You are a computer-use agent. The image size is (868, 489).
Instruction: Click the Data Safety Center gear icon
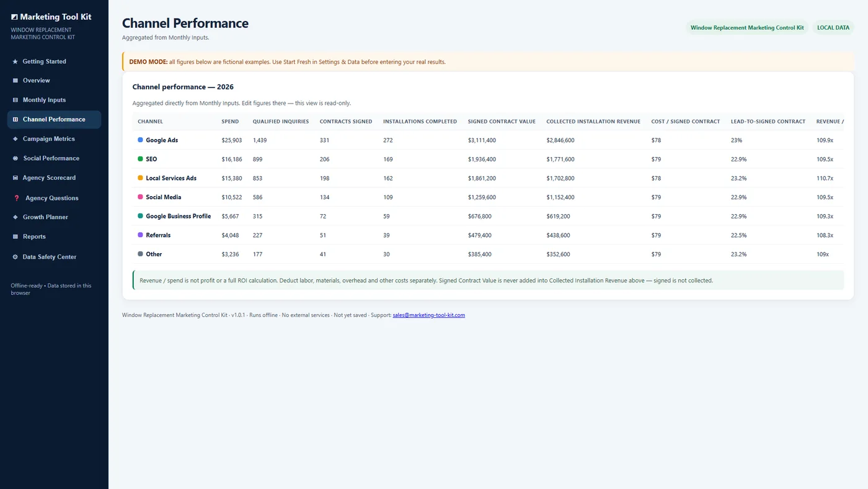click(x=15, y=257)
